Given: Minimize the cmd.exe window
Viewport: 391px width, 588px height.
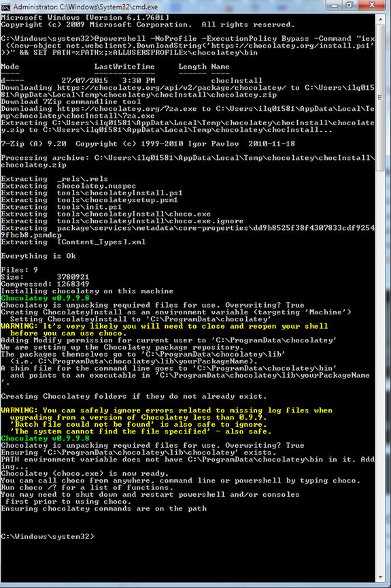Looking at the screenshot, I should [335, 5].
